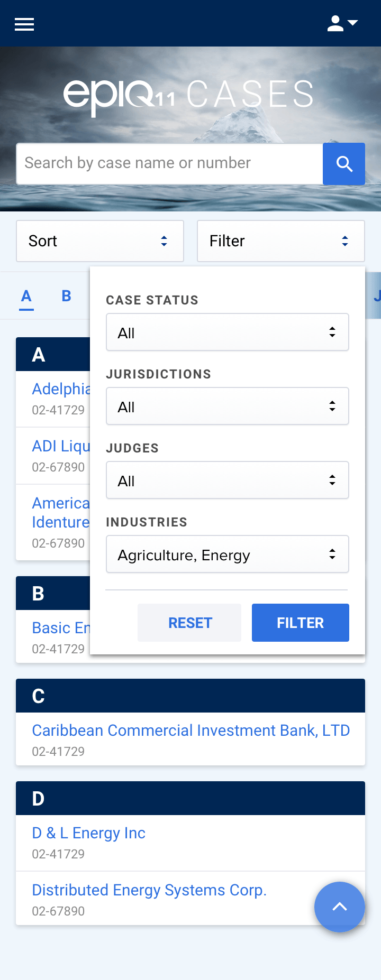
Task: Open the Industries select showing Agriculture, Energy
Action: pos(228,554)
